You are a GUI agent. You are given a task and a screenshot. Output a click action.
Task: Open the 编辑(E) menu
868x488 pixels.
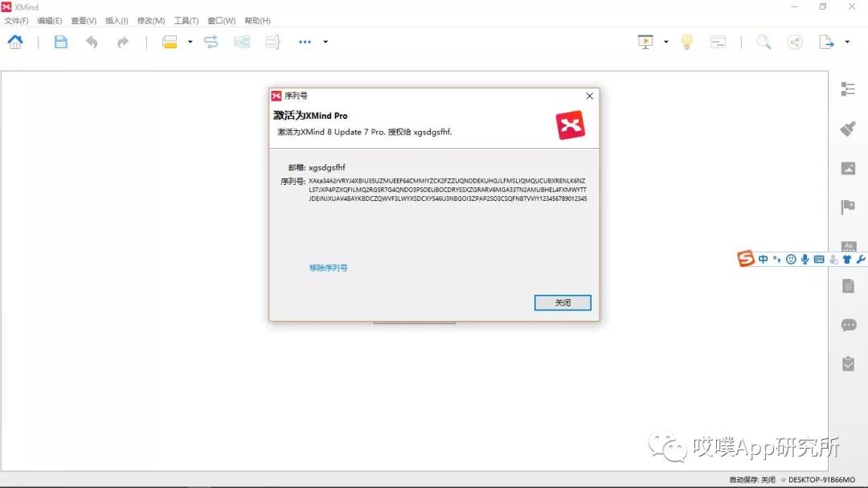click(x=49, y=20)
